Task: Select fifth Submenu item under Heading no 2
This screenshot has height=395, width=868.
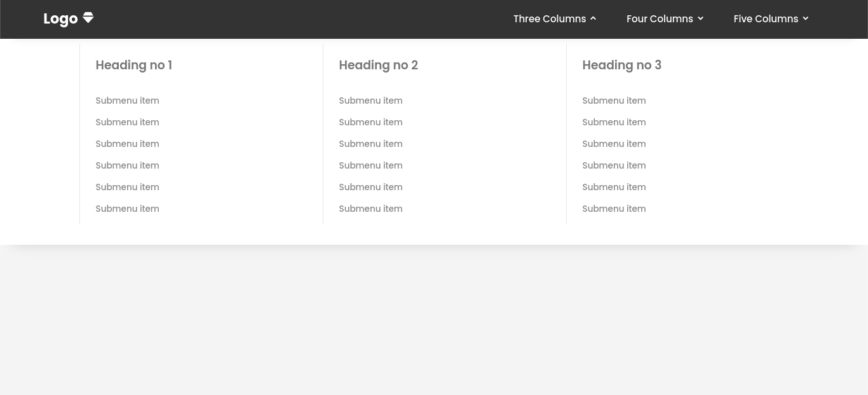Action: pos(370,187)
